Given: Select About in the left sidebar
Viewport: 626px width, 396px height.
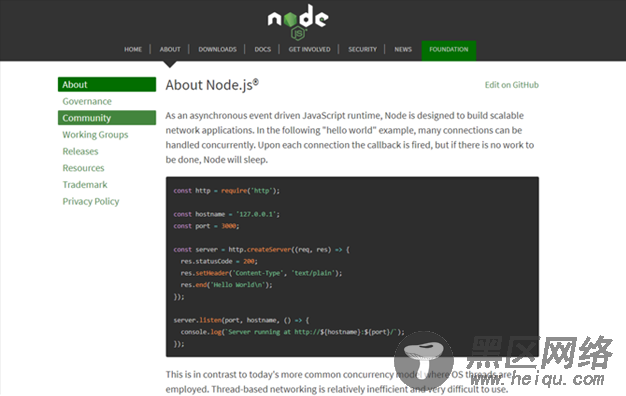Looking at the screenshot, I should (x=107, y=85).
